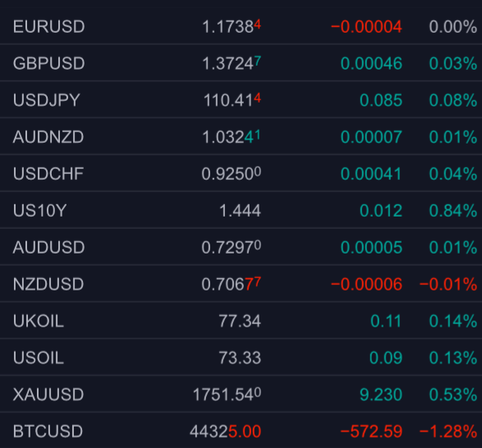482x448 pixels.
Task: Select the EURUSD row
Action: [x=241, y=26]
